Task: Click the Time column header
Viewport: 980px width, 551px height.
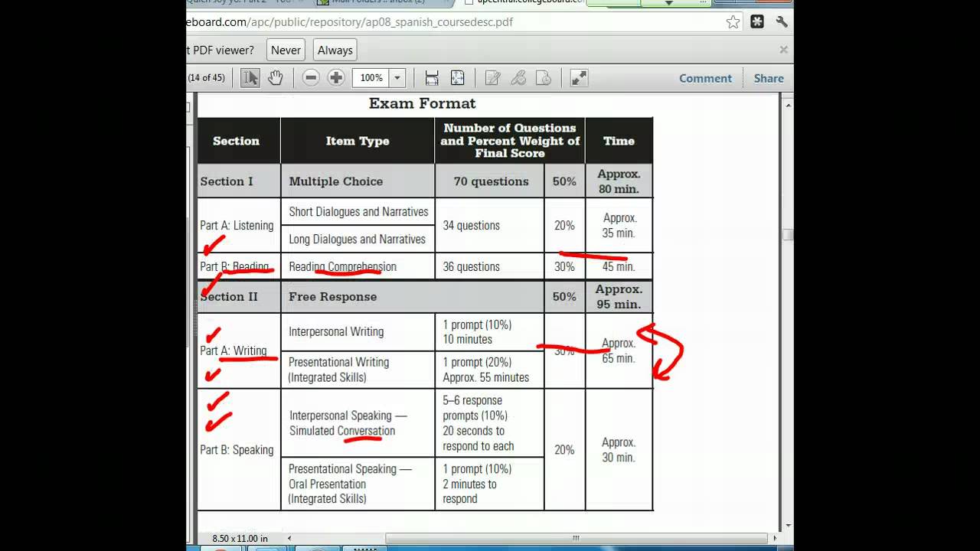Action: [619, 141]
